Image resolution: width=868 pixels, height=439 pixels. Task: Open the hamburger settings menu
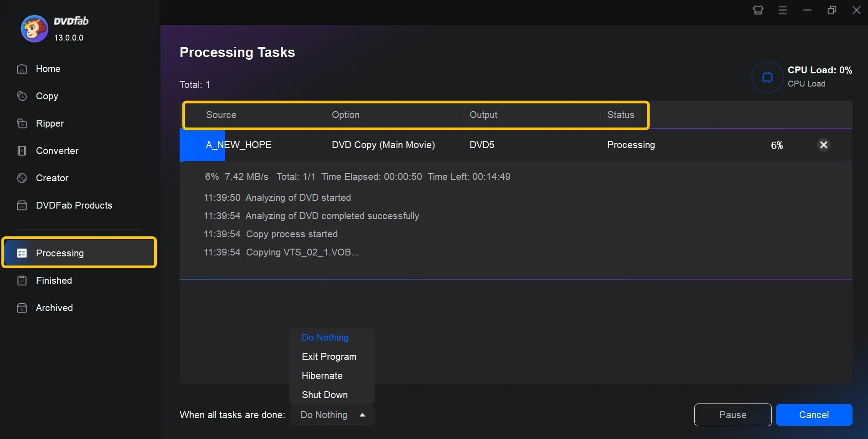point(783,10)
